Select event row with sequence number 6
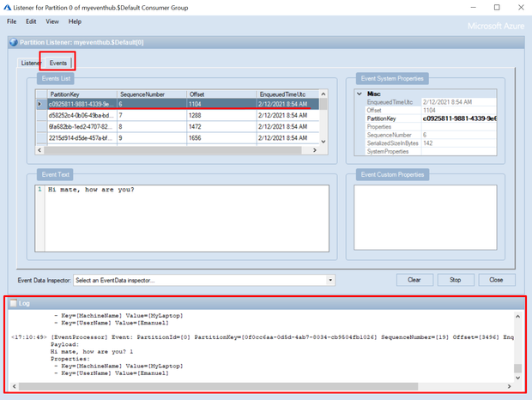This screenshot has height=400, width=532. [178, 104]
